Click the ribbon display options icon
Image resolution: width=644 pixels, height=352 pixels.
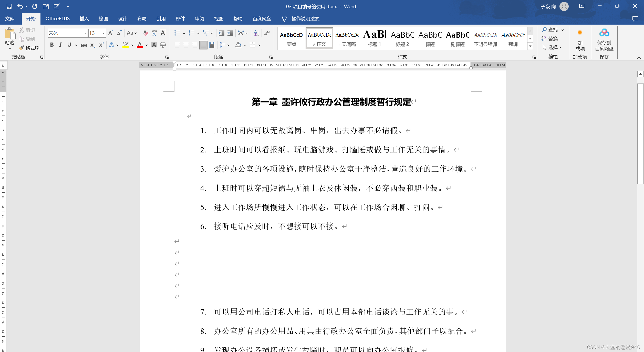tap(582, 6)
